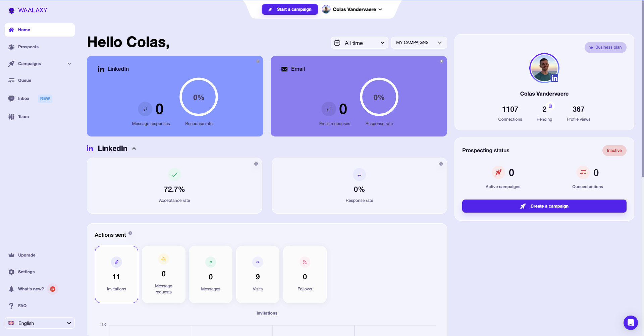Click the Create a campaign button
The width and height of the screenshot is (644, 336).
544,206
